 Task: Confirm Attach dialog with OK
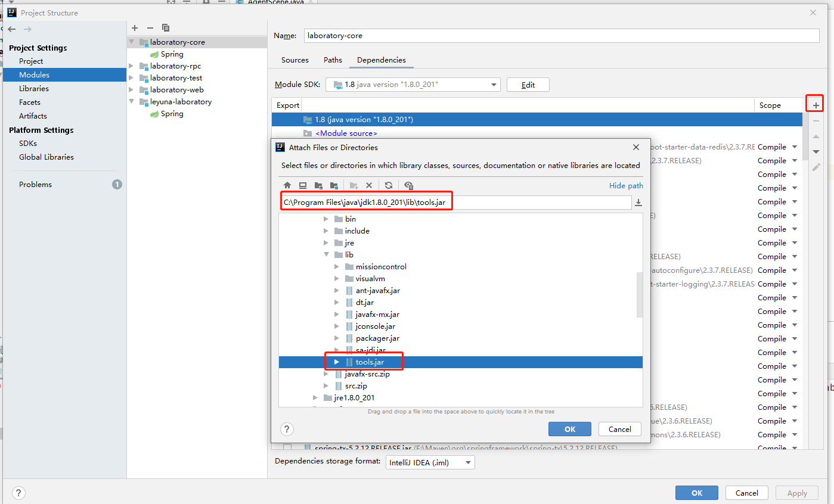click(x=570, y=429)
